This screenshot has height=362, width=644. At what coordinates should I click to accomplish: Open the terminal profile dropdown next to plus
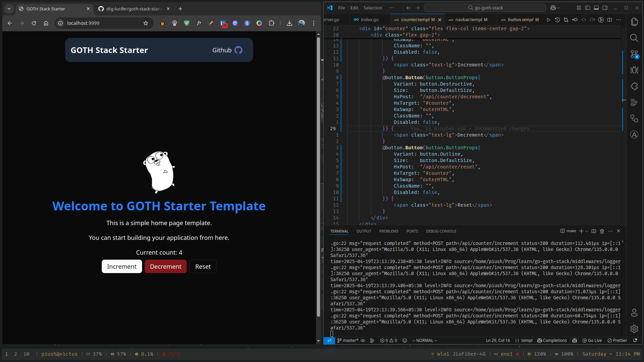(587, 231)
